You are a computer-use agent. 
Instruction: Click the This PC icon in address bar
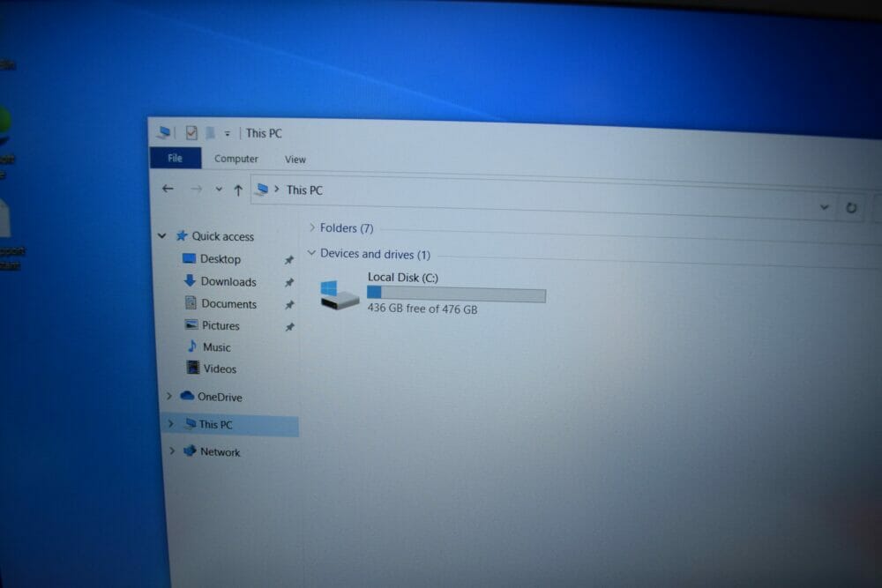pos(262,190)
